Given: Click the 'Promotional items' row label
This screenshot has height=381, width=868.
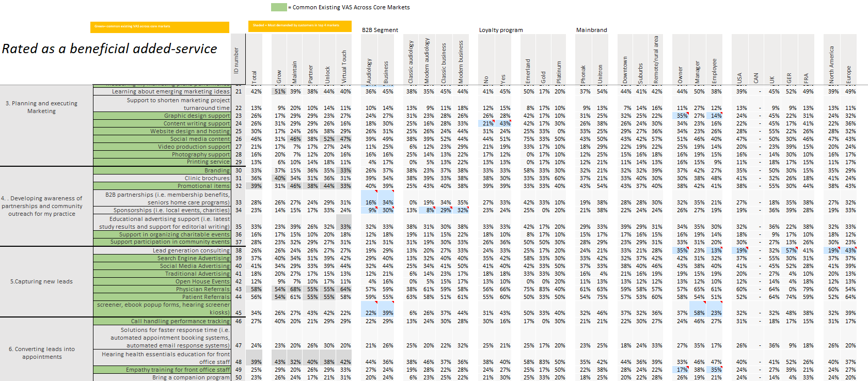Looking at the screenshot, I should (203, 186).
